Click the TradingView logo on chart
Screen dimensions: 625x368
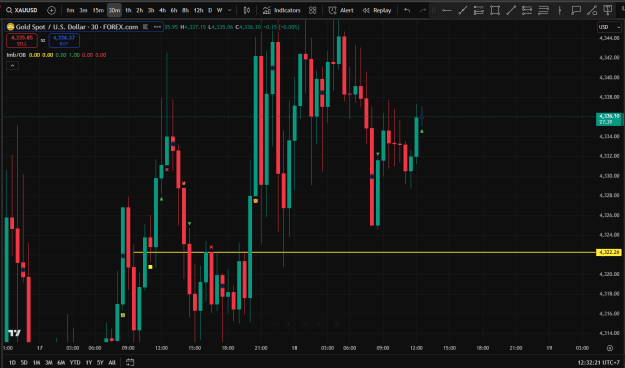[14, 333]
